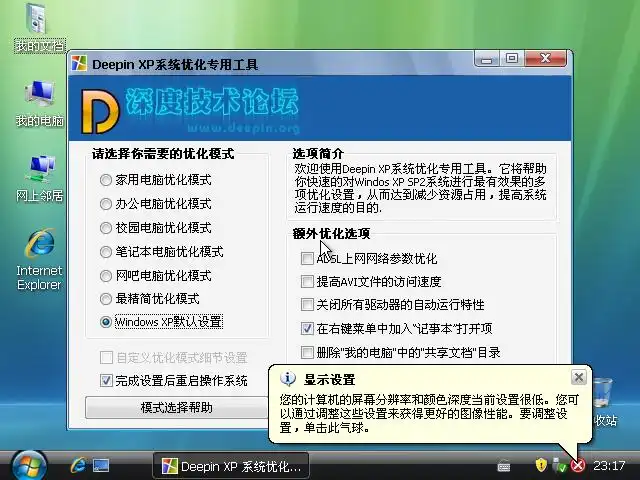Close the 显示设置 balloon tip
640x480 pixels.
click(x=578, y=378)
